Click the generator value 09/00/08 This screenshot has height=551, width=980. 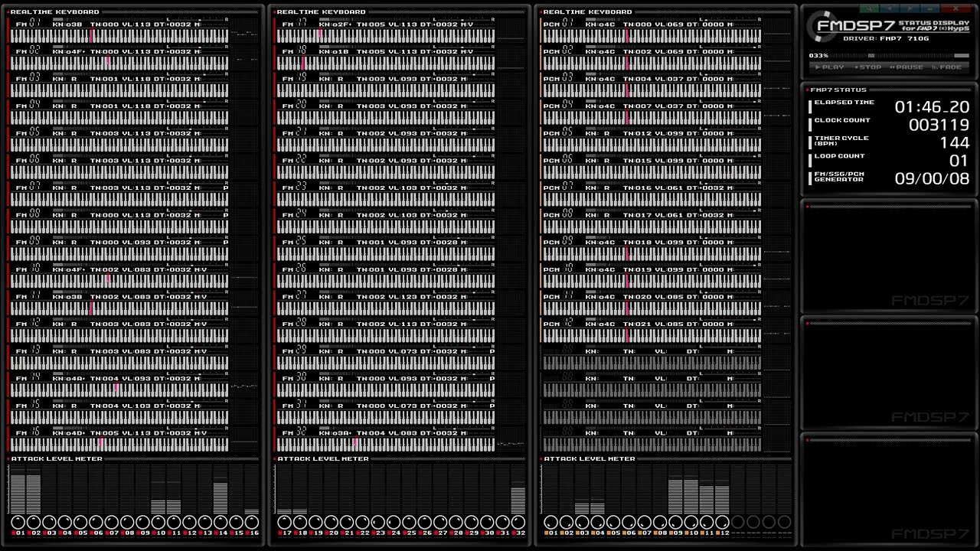[932, 178]
